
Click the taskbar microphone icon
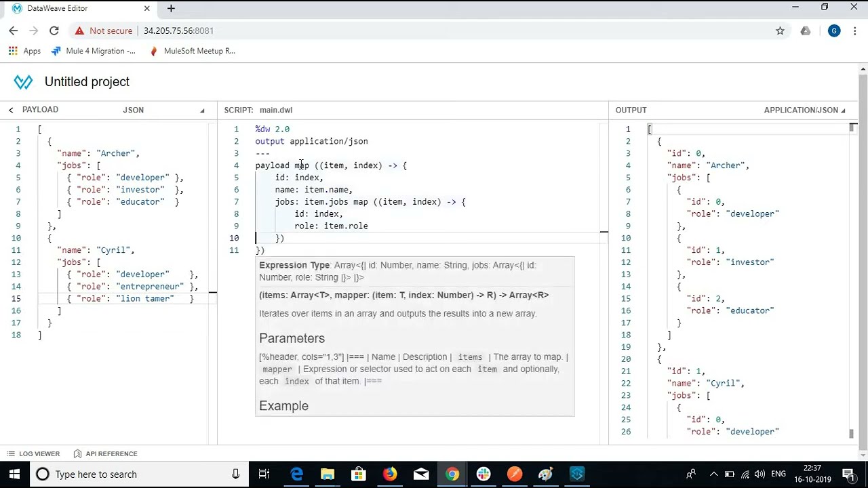coord(235,474)
